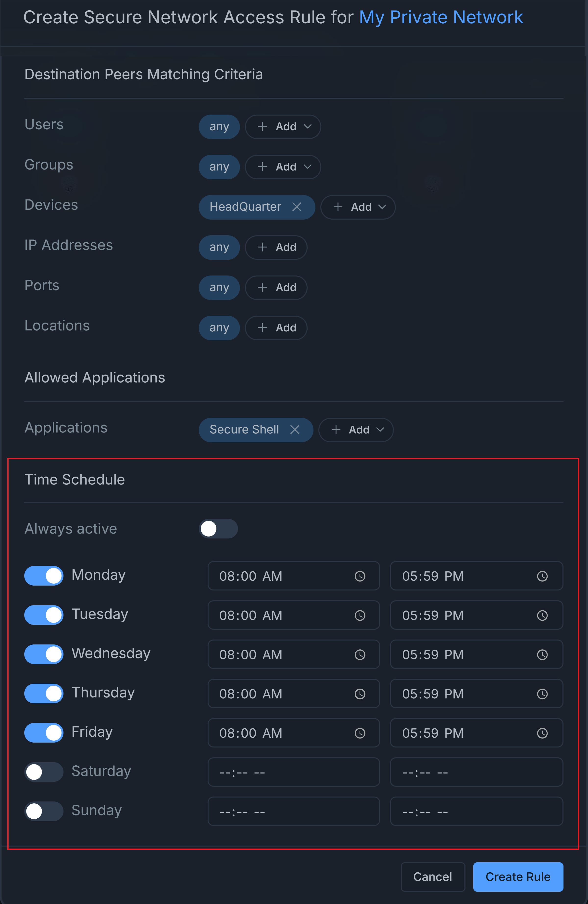Open the My Private Network link
The width and height of the screenshot is (588, 904).
click(x=441, y=17)
